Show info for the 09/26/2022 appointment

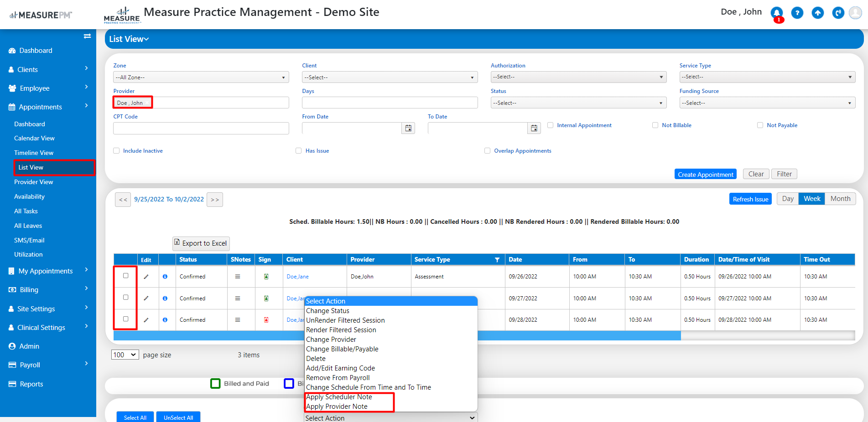point(165,277)
